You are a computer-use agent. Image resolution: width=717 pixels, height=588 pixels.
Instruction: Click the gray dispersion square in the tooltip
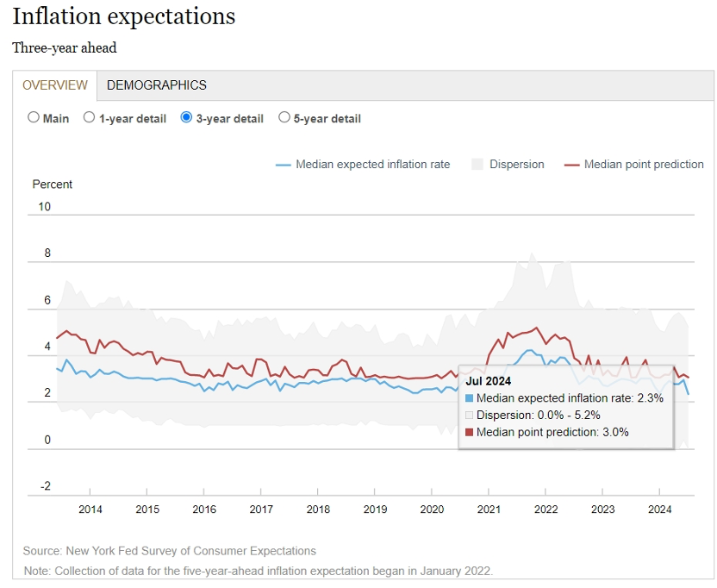coord(469,416)
